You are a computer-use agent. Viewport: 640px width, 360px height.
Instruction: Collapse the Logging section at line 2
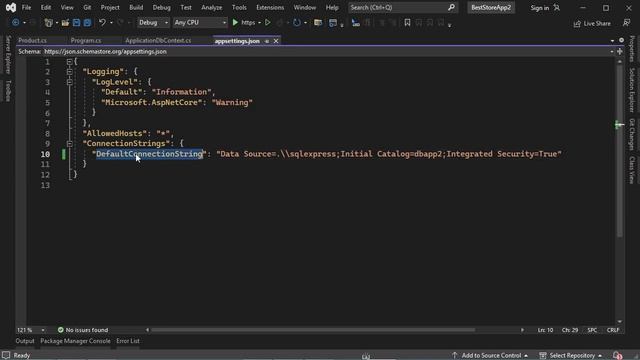pyautogui.click(x=69, y=72)
